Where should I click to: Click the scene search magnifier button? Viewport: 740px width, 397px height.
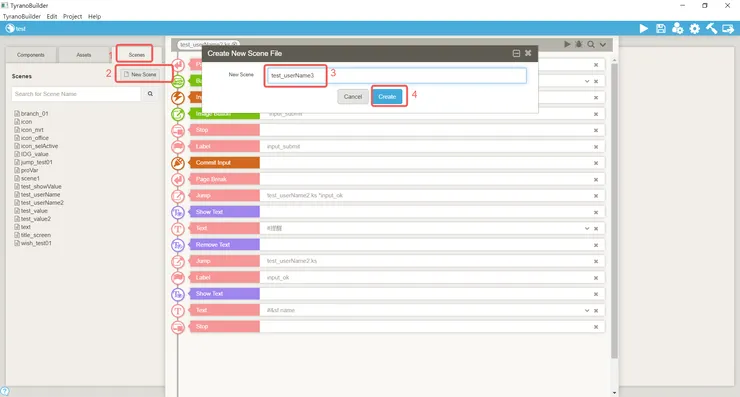(150, 94)
